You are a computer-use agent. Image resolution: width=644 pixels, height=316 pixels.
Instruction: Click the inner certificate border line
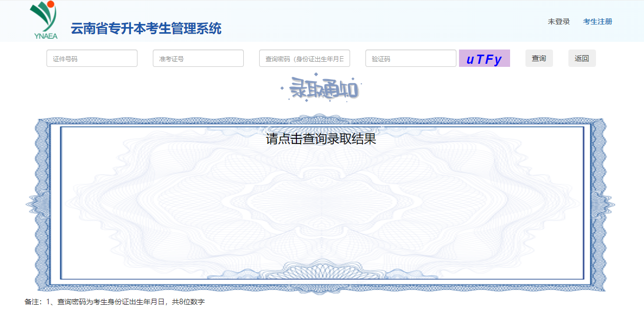60,204
